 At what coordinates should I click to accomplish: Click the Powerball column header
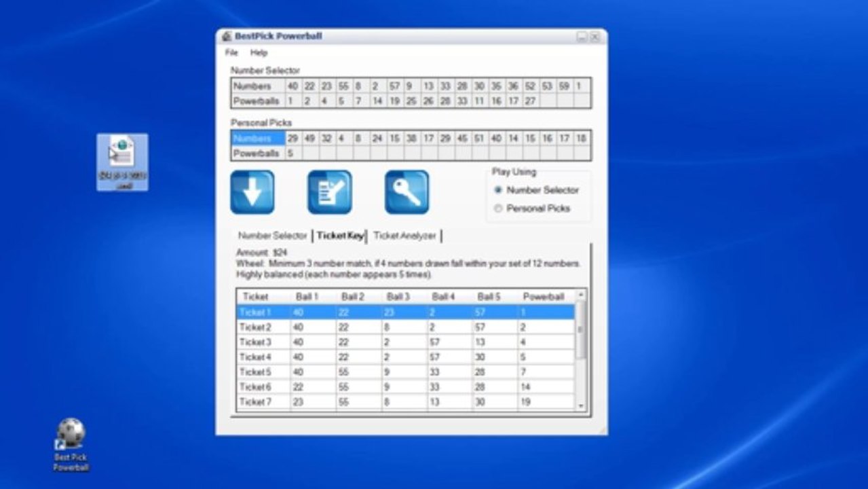(546, 297)
